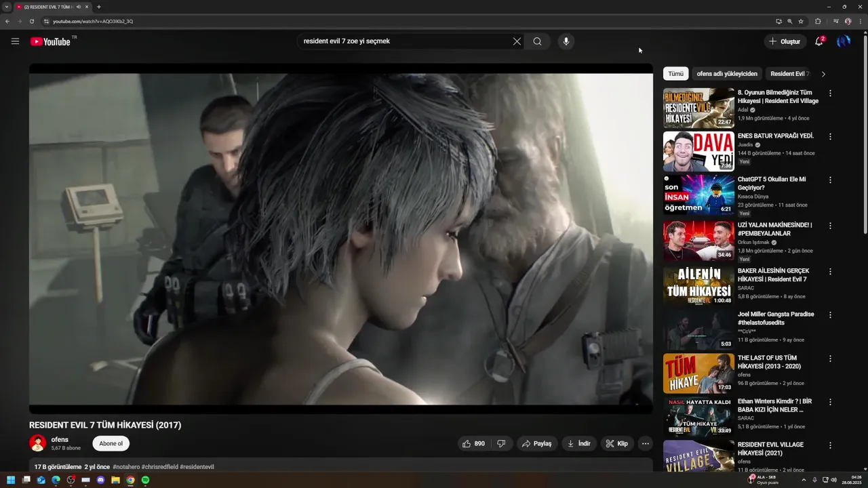Open options for ENES BATUR video
This screenshot has width=868, height=488.
point(830,136)
